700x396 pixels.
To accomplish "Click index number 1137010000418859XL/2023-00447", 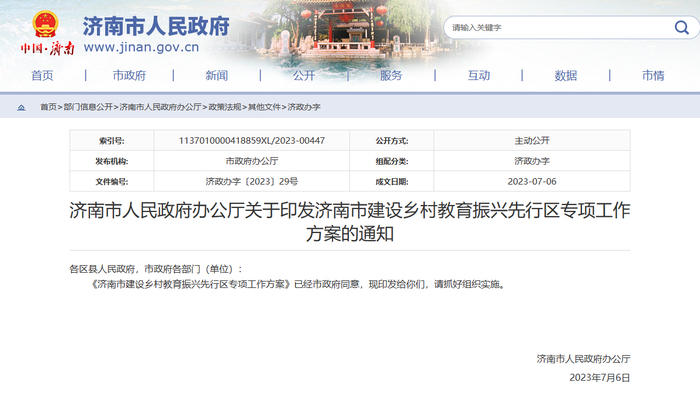I will (252, 141).
